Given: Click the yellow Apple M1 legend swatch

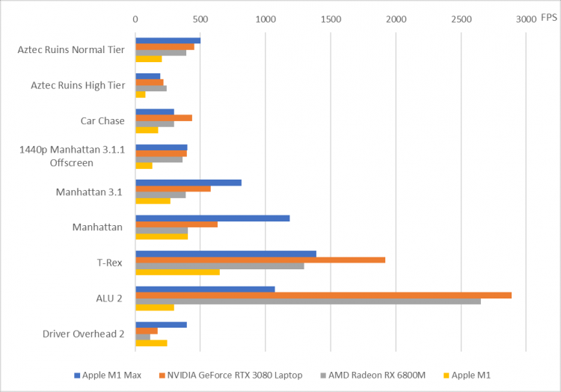Looking at the screenshot, I should pyautogui.click(x=446, y=375).
